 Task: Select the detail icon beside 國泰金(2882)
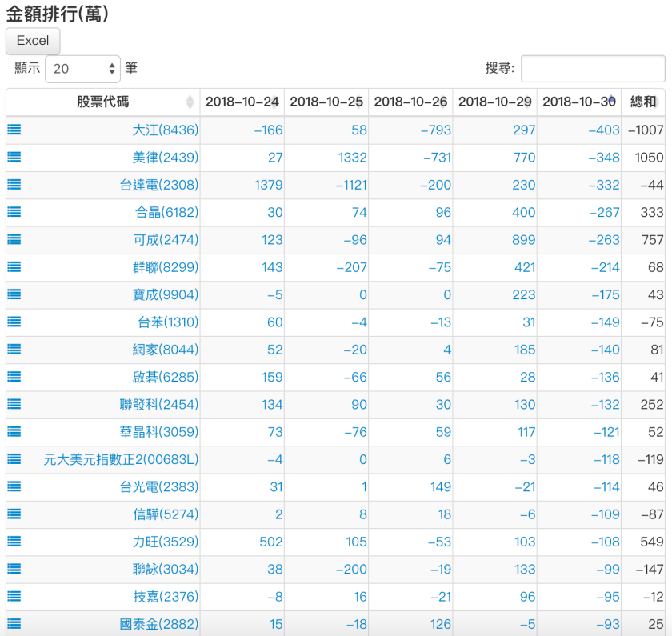pyautogui.click(x=14, y=623)
